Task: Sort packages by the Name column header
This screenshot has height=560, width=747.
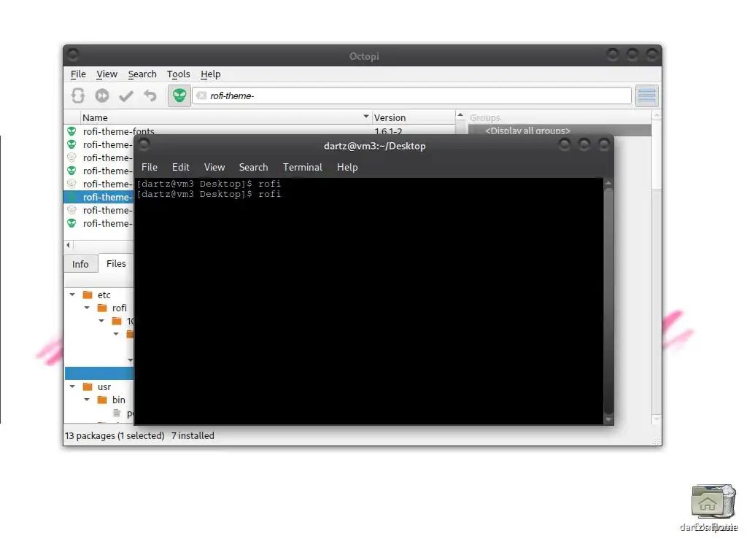Action: [226, 117]
